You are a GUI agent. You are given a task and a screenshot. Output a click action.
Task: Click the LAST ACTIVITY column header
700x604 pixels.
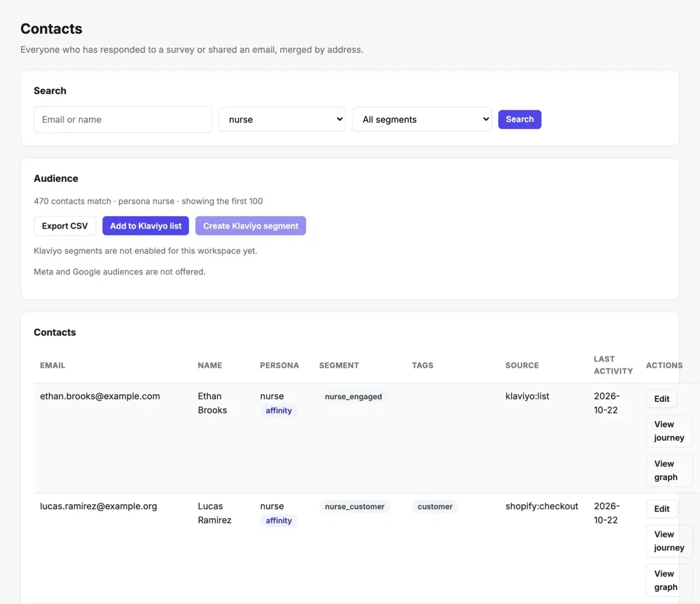click(613, 365)
